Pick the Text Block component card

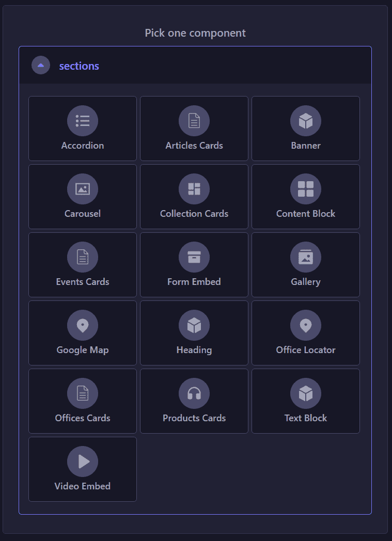click(x=305, y=401)
